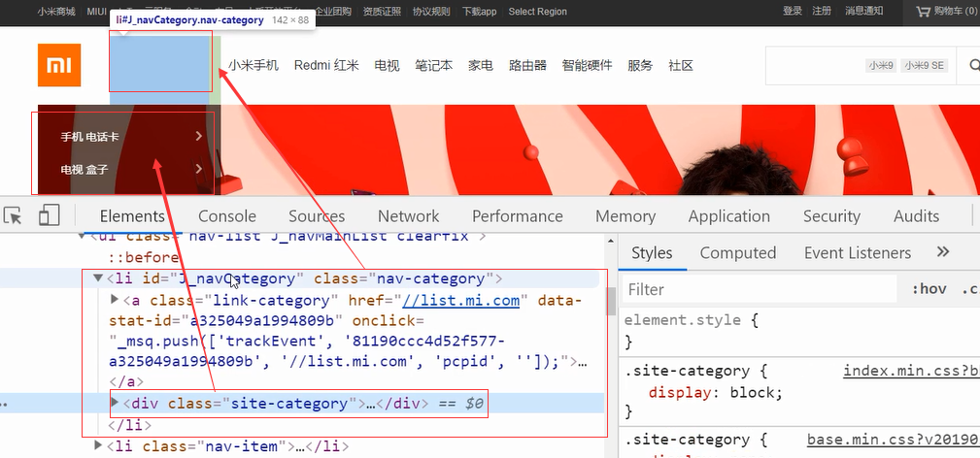Switch to the Security tab
This screenshot has width=980, height=458.
click(831, 216)
